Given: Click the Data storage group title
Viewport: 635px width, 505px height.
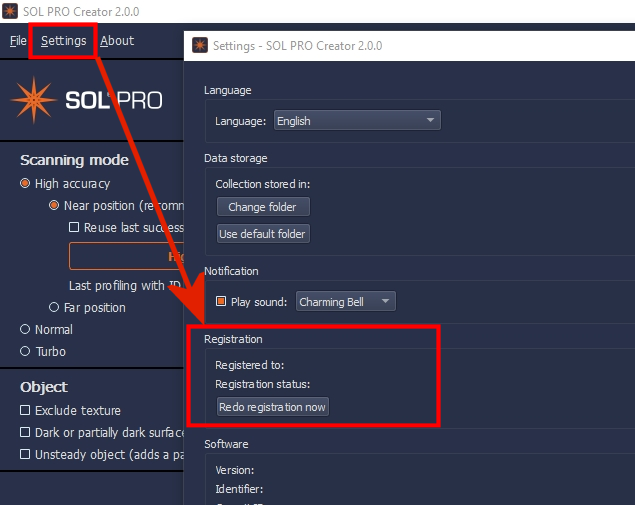Looking at the screenshot, I should (236, 158).
